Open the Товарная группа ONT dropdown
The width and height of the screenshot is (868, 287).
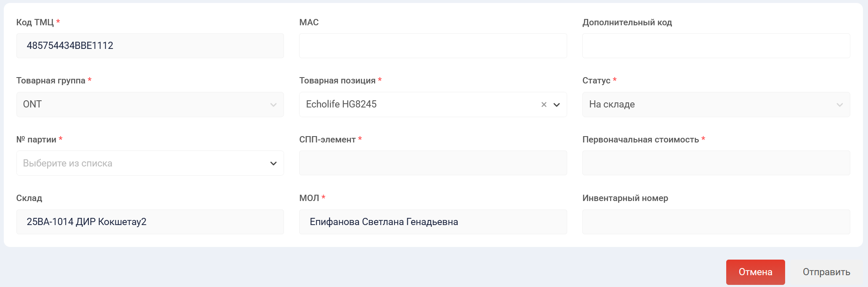click(x=150, y=105)
